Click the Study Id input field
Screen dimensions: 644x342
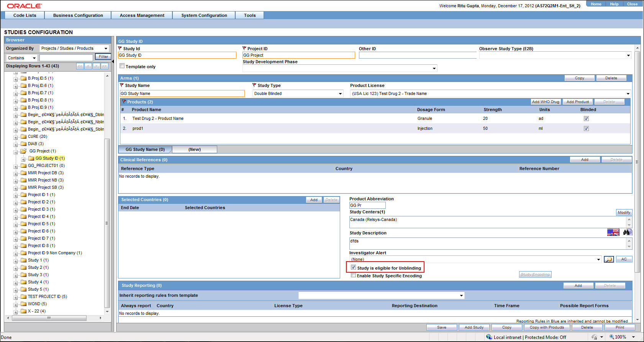pyautogui.click(x=177, y=56)
